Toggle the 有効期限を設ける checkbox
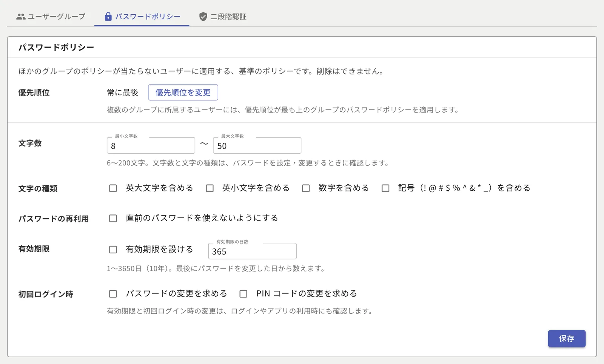Viewport: 604px width, 364px height. 113,250
